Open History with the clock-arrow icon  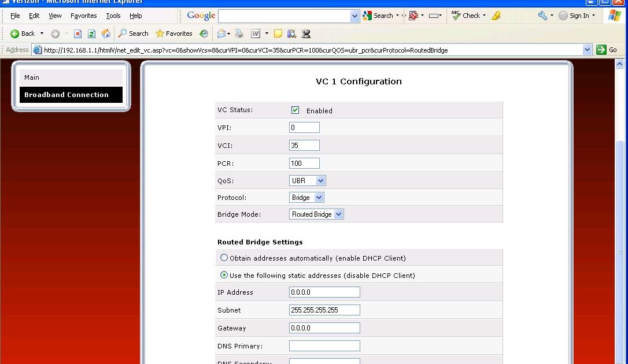pos(204,34)
